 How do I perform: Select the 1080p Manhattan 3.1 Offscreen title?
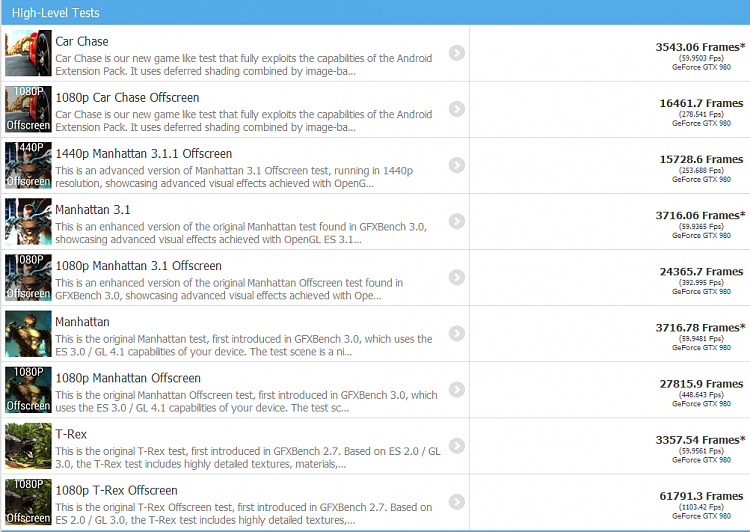point(138,266)
